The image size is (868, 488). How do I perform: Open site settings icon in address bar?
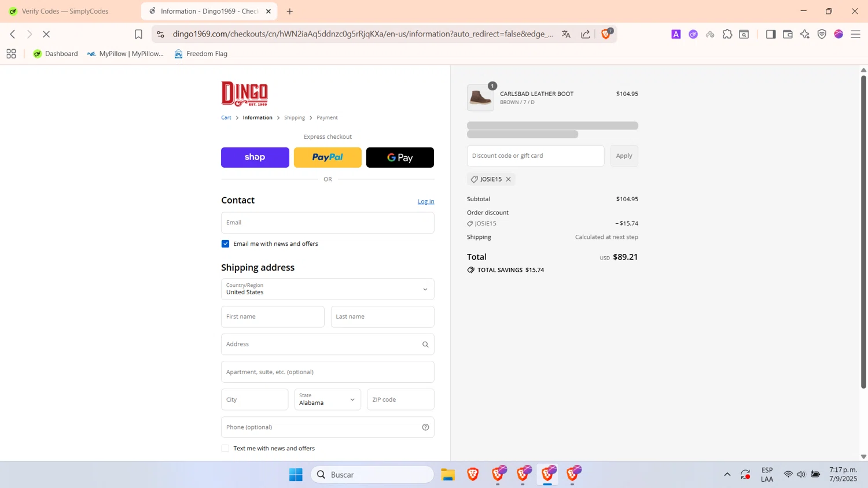161,34
